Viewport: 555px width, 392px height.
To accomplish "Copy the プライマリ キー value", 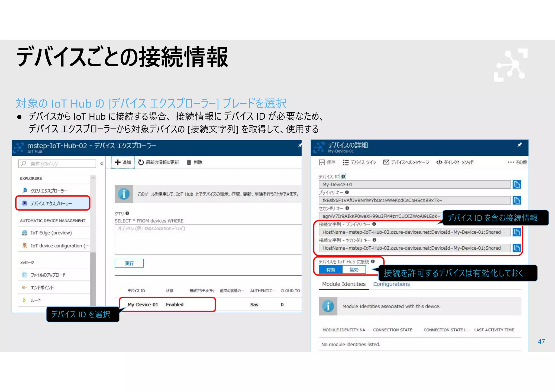I will (517, 200).
